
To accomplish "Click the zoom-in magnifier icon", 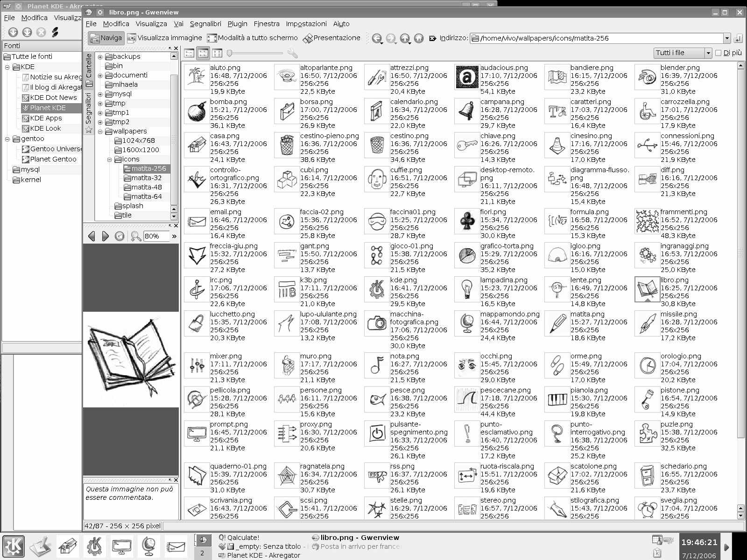I will (x=136, y=236).
